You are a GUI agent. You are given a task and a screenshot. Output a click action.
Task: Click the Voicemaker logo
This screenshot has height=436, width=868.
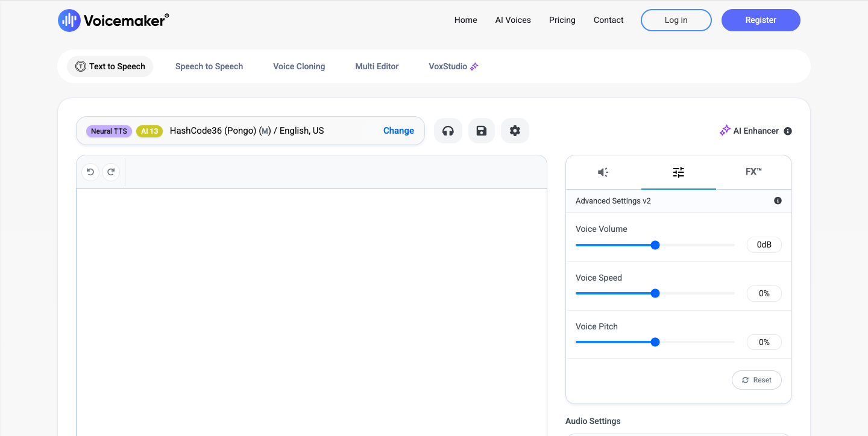113,20
